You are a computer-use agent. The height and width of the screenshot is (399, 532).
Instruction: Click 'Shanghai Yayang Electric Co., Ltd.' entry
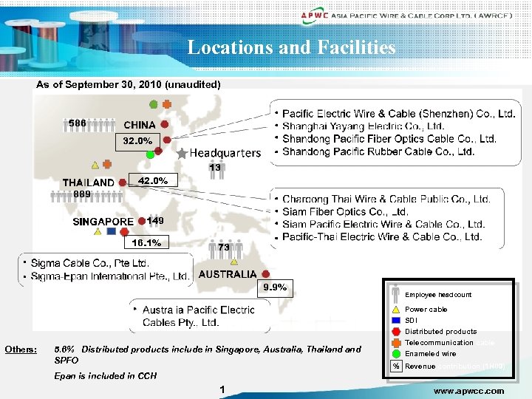point(363,126)
